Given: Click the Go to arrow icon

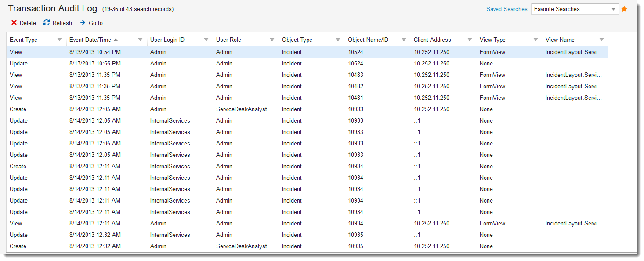Looking at the screenshot, I should coord(83,23).
